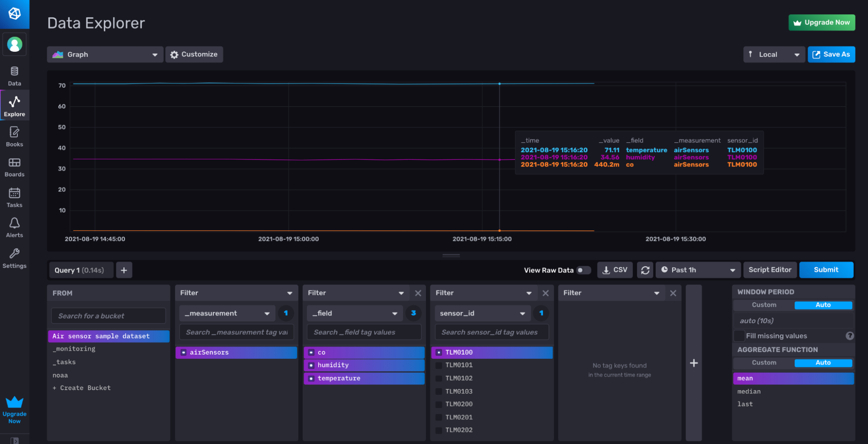Refresh the query results icon
Image resolution: width=868 pixels, height=444 pixels.
pyautogui.click(x=645, y=270)
